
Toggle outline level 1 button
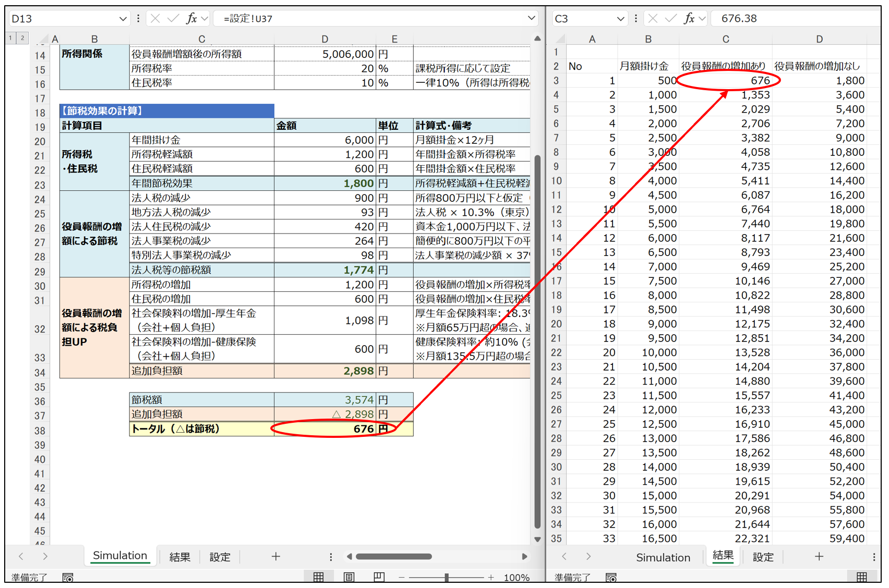(10, 38)
